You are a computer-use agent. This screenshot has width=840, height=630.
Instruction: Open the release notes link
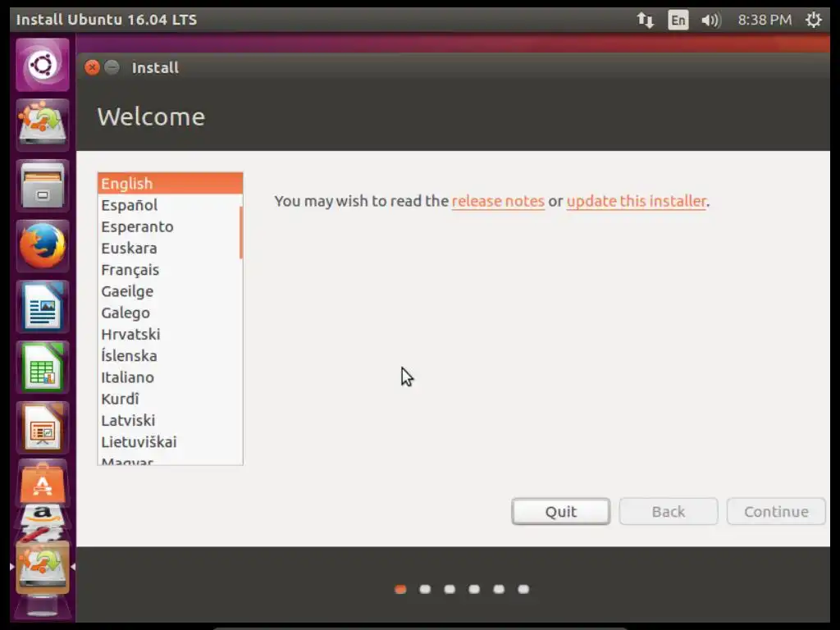(x=498, y=201)
